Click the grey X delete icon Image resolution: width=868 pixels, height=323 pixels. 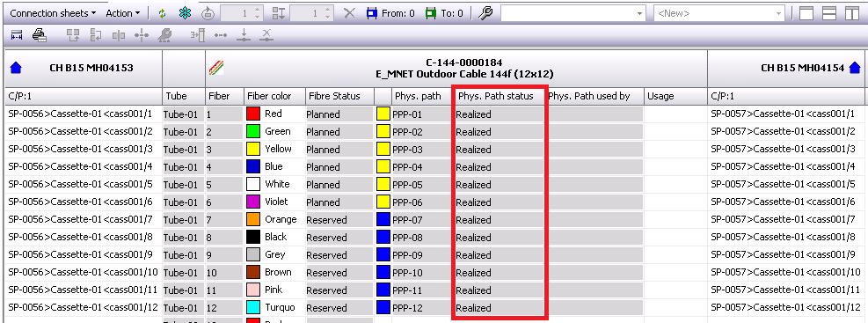349,13
